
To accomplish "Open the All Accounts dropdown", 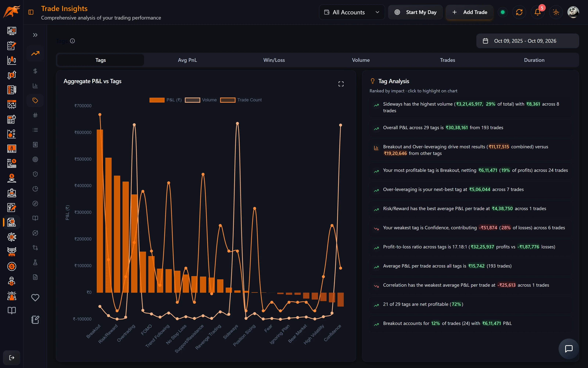I will tap(352, 12).
